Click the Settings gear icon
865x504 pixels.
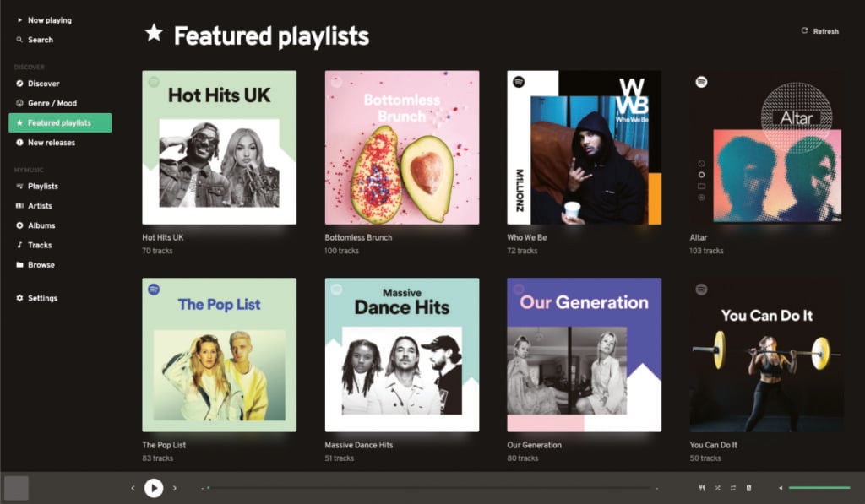[x=19, y=298]
